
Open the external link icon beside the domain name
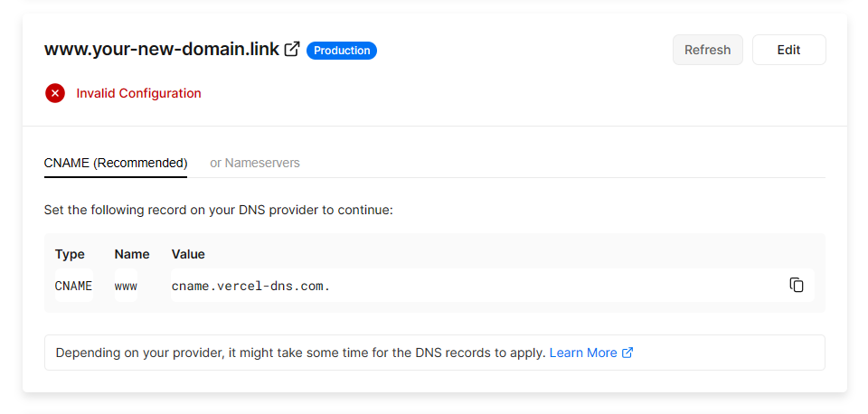click(292, 50)
